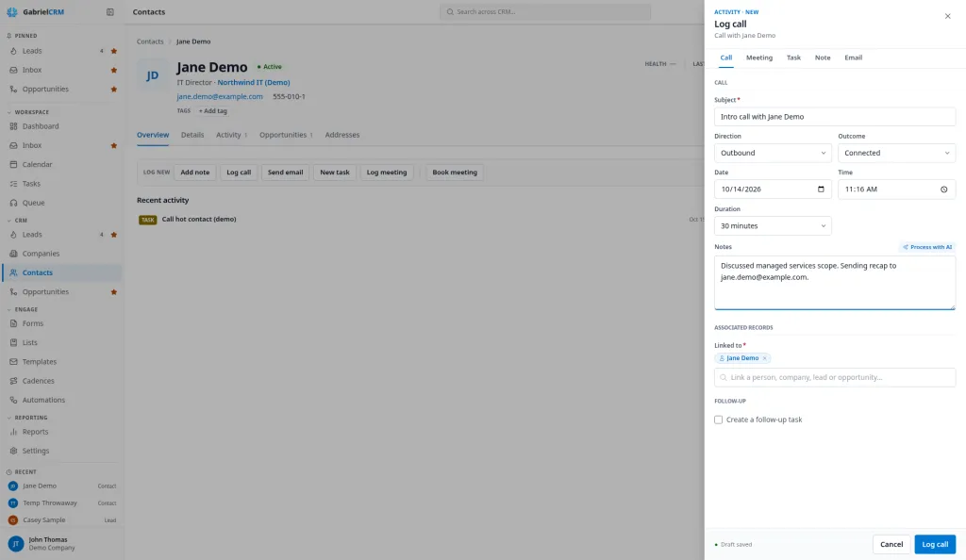Click Process with AI button
This screenshot has width=966, height=560.
pyautogui.click(x=927, y=247)
